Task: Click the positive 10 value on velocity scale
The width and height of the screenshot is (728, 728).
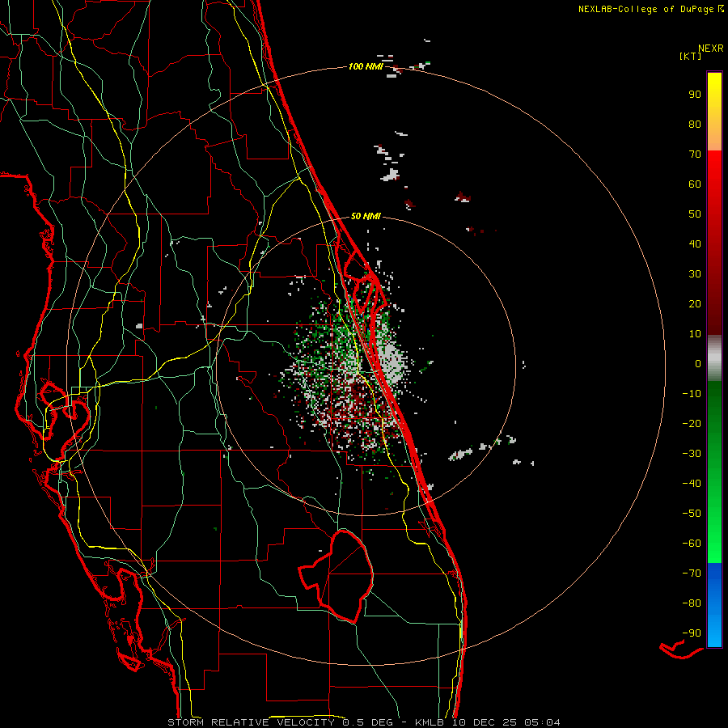Action: pos(695,334)
